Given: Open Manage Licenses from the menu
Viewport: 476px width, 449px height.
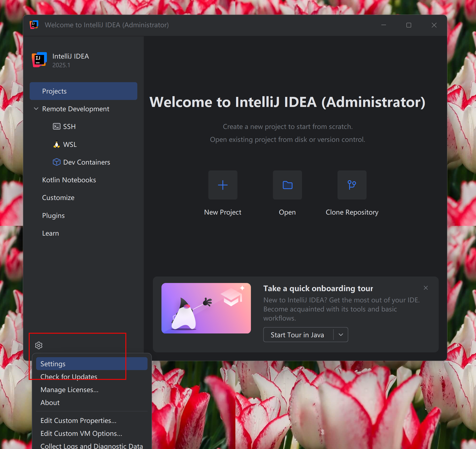Looking at the screenshot, I should pyautogui.click(x=69, y=390).
